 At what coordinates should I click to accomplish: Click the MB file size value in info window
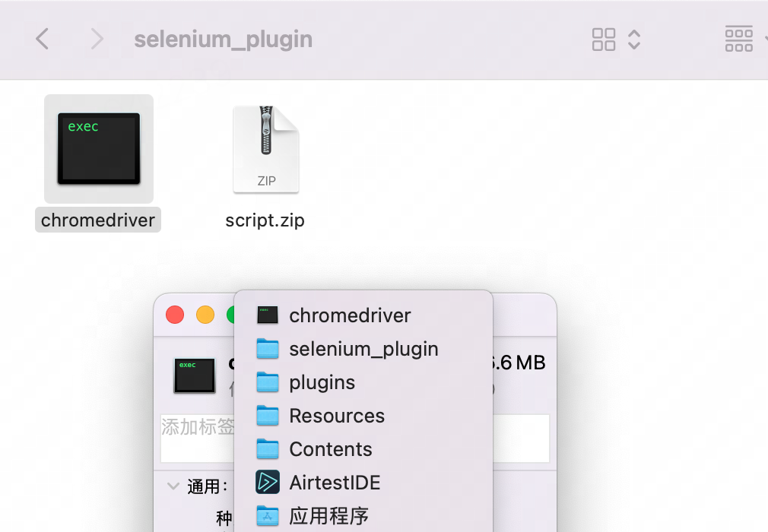click(519, 363)
